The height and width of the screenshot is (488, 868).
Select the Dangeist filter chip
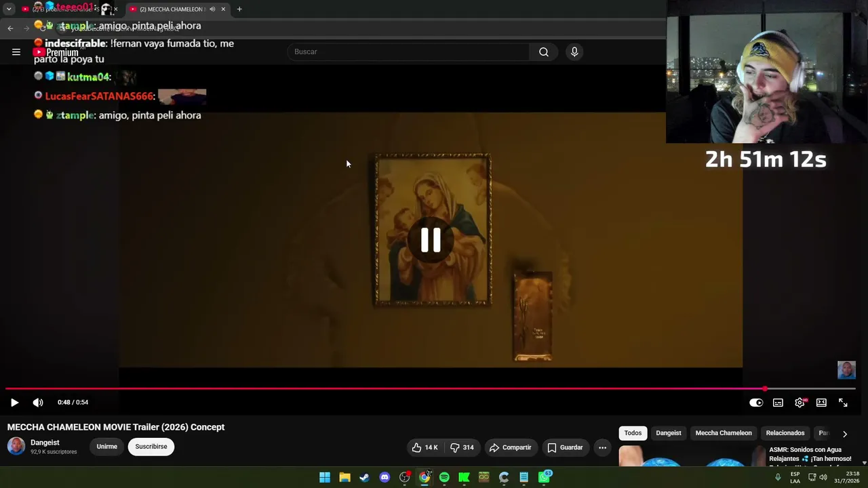coord(669,433)
